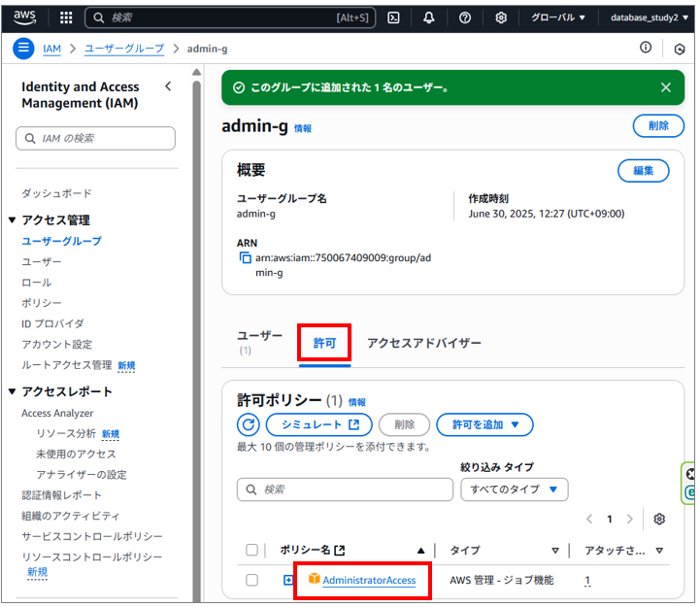The image size is (700, 607).
Task: Open the AdministratorAccess policy link
Action: point(369,580)
